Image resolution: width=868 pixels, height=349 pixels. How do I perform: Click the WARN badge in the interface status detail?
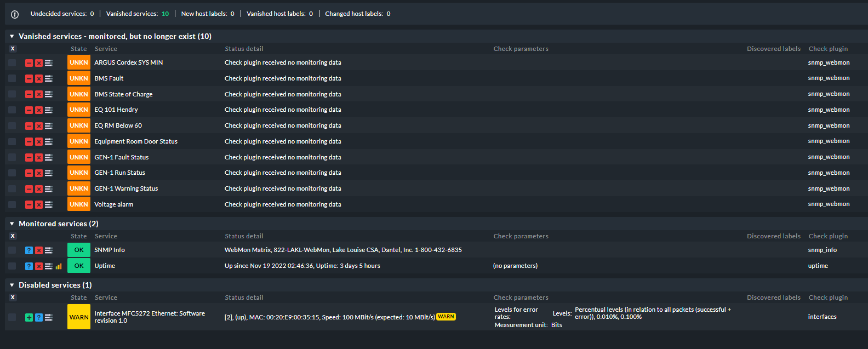click(446, 317)
